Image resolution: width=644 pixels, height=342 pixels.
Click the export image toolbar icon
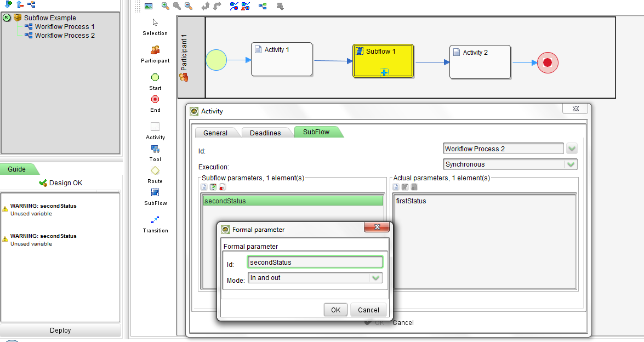coord(149,6)
